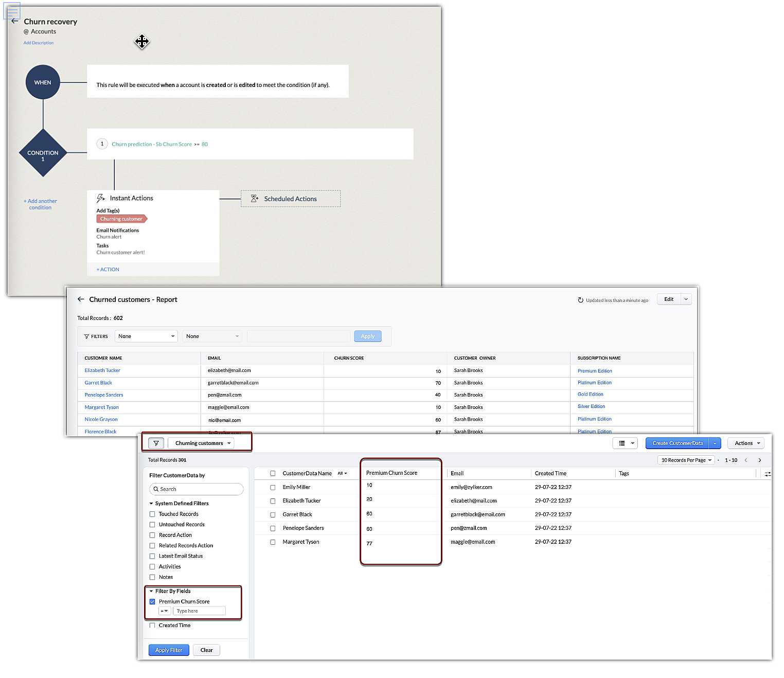Image resolution: width=784 pixels, height=678 pixels.
Task: Click the hamburger menu icon at top-left
Action: click(12, 10)
